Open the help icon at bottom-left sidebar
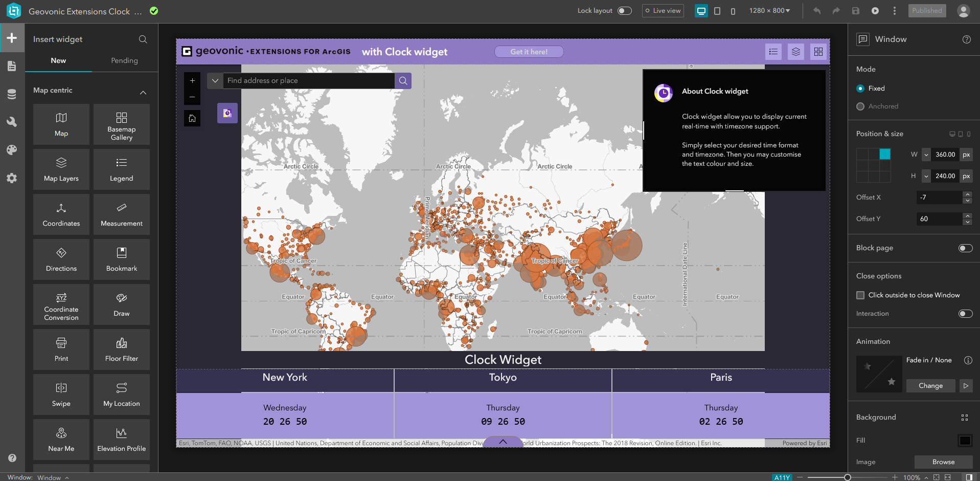This screenshot has height=481, width=980. coord(12,458)
